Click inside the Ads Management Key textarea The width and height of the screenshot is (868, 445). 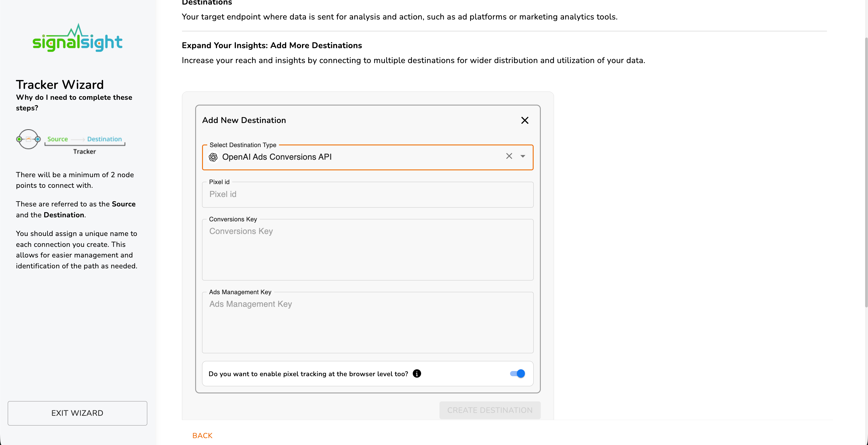tap(368, 322)
